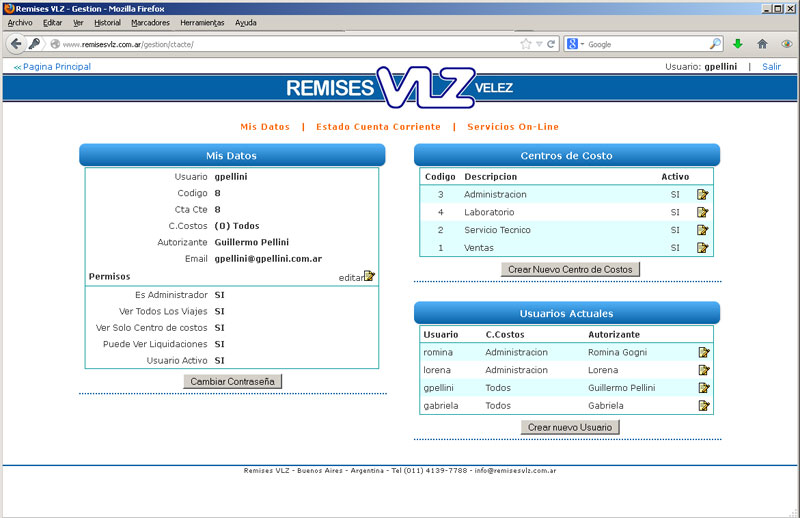
Task: Open the Historial menu
Action: tap(107, 22)
